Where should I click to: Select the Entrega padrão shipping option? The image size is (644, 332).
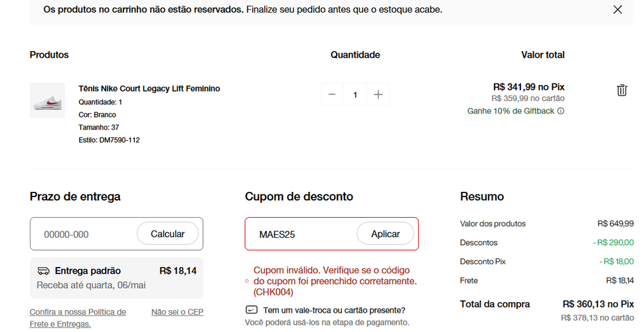click(x=117, y=278)
